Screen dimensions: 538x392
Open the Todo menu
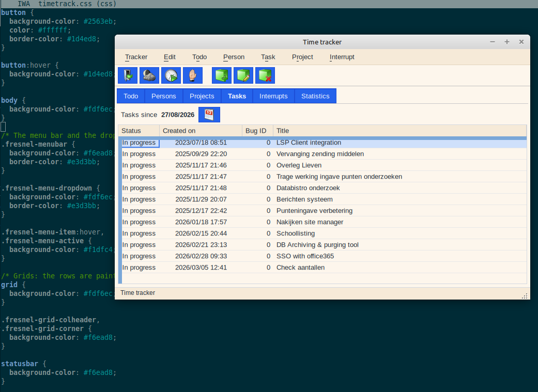199,57
